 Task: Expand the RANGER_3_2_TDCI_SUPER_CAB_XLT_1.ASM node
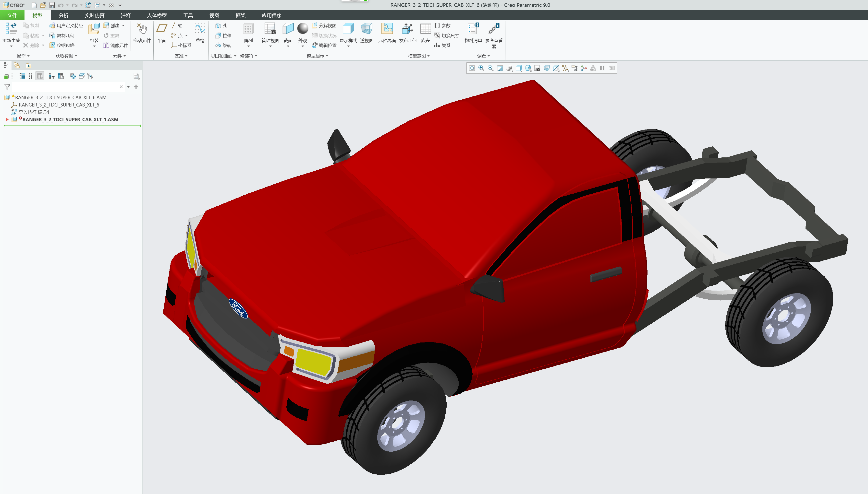(7, 119)
